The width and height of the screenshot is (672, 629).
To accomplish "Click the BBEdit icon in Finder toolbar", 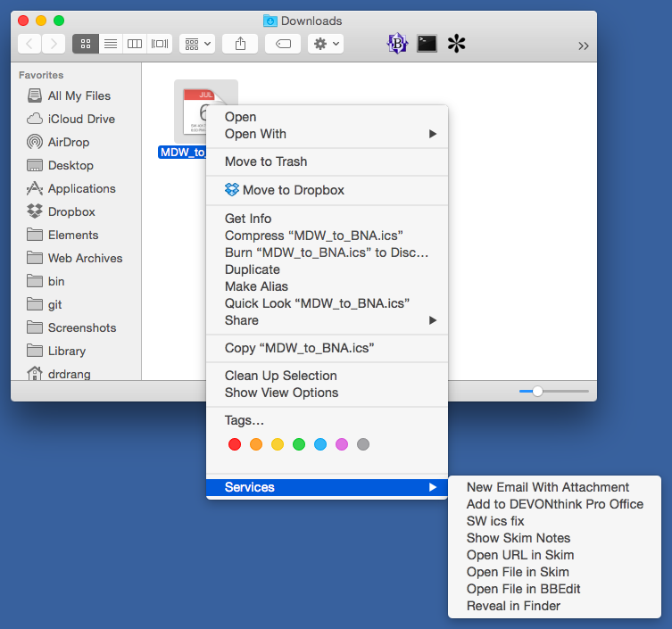I will click(397, 43).
